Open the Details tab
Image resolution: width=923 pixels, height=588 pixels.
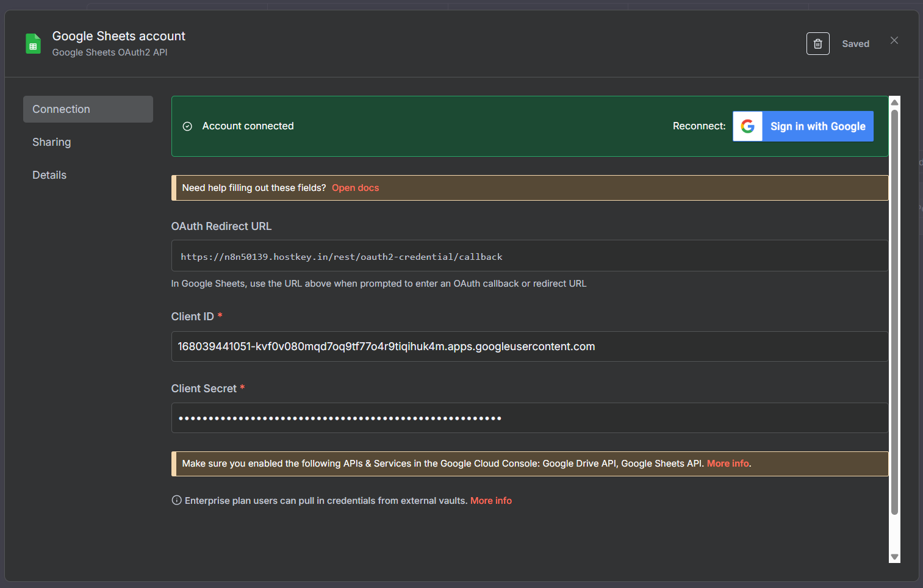coord(49,175)
